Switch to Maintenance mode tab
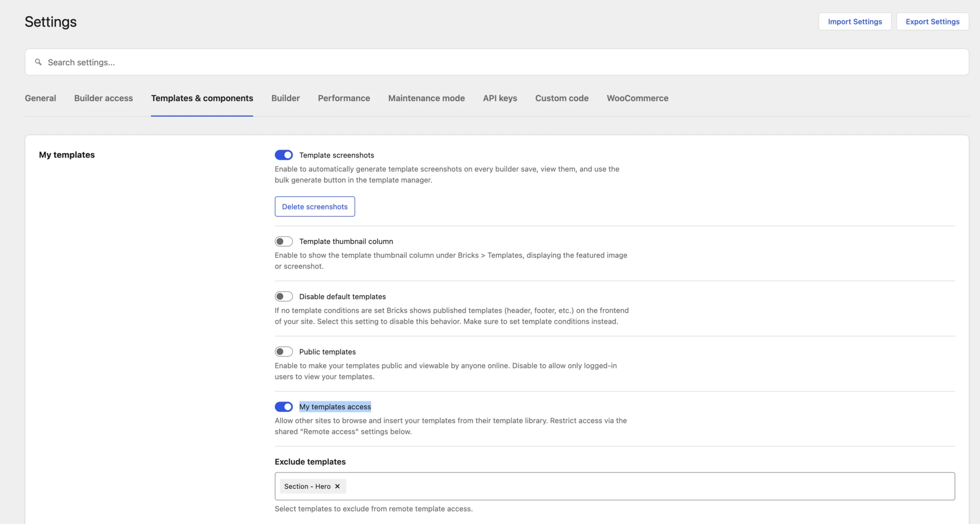 coord(427,98)
